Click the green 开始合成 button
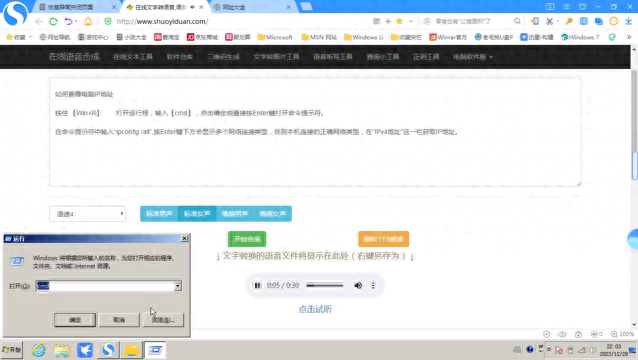The image size is (638, 360). (247, 239)
